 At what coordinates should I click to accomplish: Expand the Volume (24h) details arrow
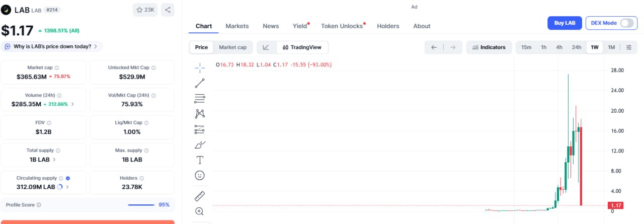pyautogui.click(x=72, y=104)
